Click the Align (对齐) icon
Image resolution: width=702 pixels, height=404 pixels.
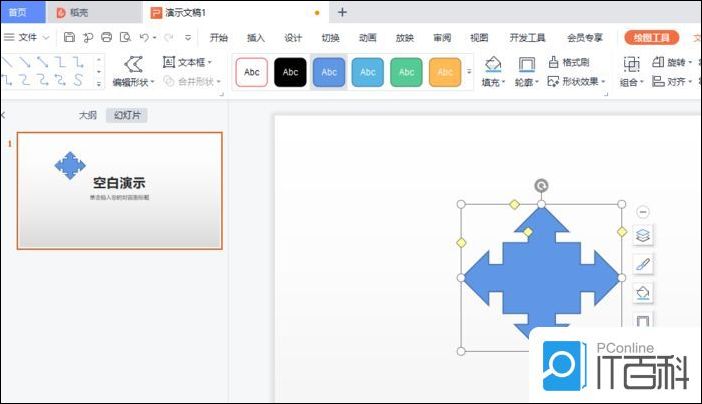tap(658, 81)
